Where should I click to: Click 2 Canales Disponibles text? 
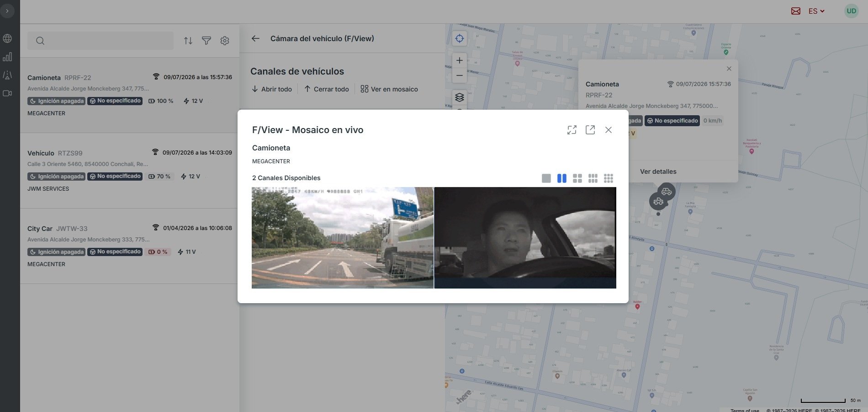(286, 178)
